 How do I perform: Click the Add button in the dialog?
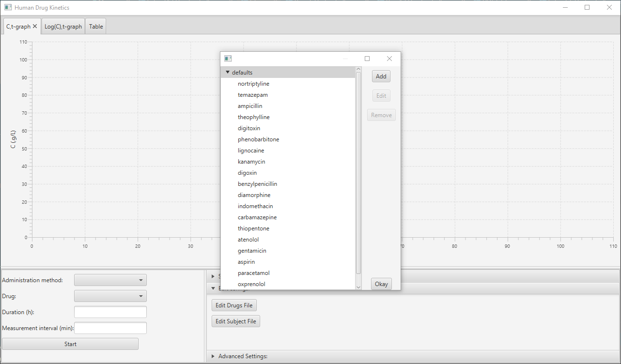click(x=381, y=76)
